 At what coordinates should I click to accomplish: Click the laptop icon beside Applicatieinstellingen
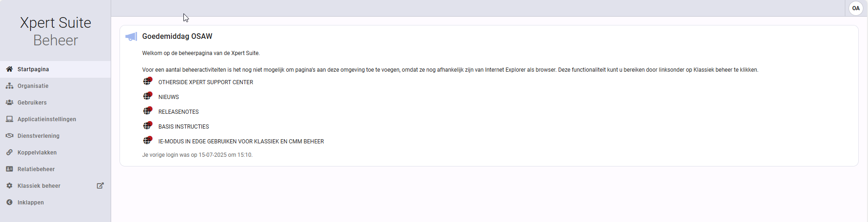9,119
